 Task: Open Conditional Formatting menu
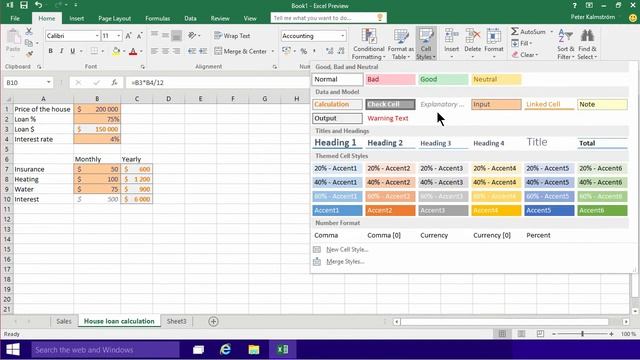coord(368,44)
